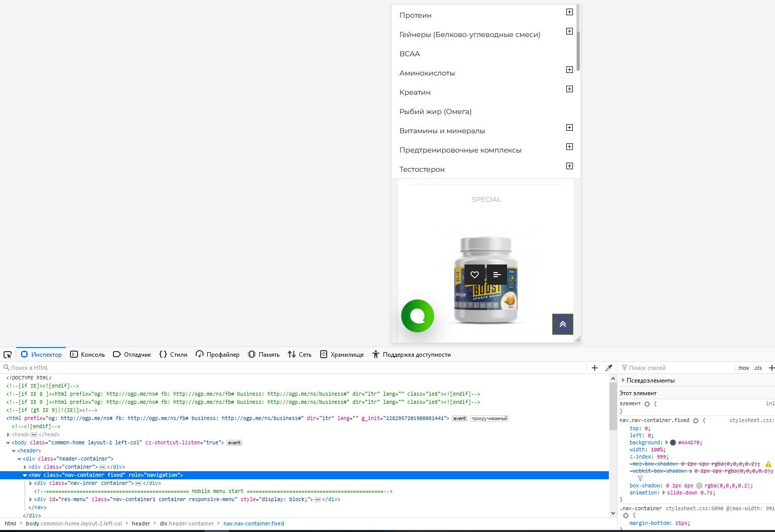Click selector highlighter for nav.nav-container.fixed rule

695,421
